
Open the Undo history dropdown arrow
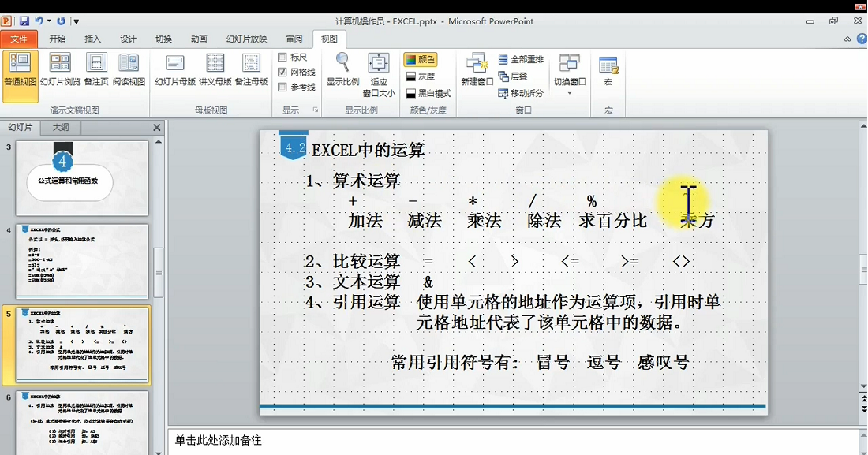[49, 21]
